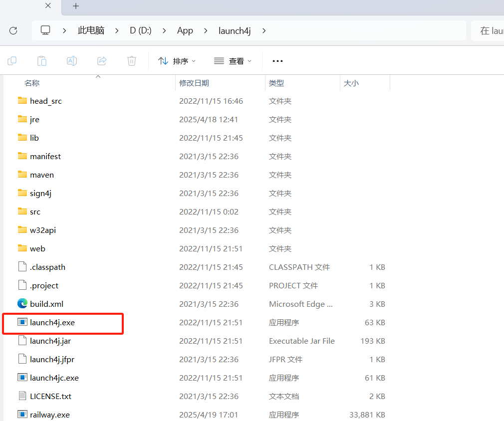This screenshot has width=504, height=421.
Task: Expand chevron after 此电脑
Action: pyautogui.click(x=117, y=31)
